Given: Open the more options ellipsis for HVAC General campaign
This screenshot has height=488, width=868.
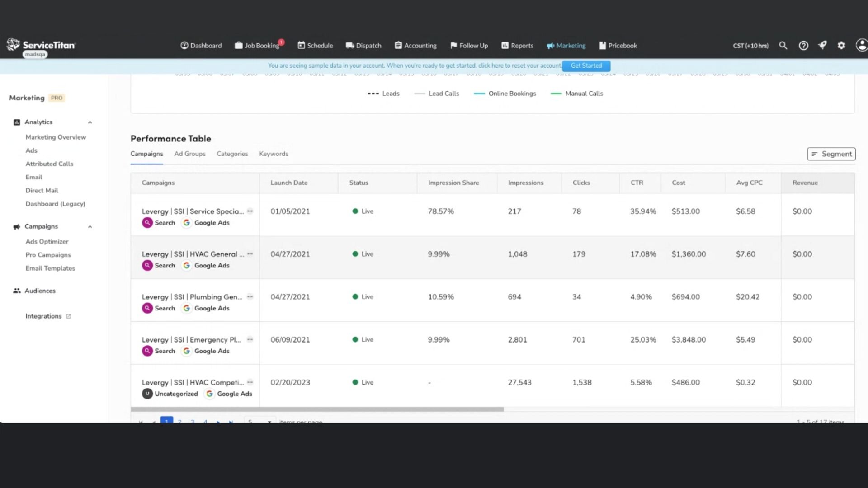Looking at the screenshot, I should pyautogui.click(x=250, y=254).
